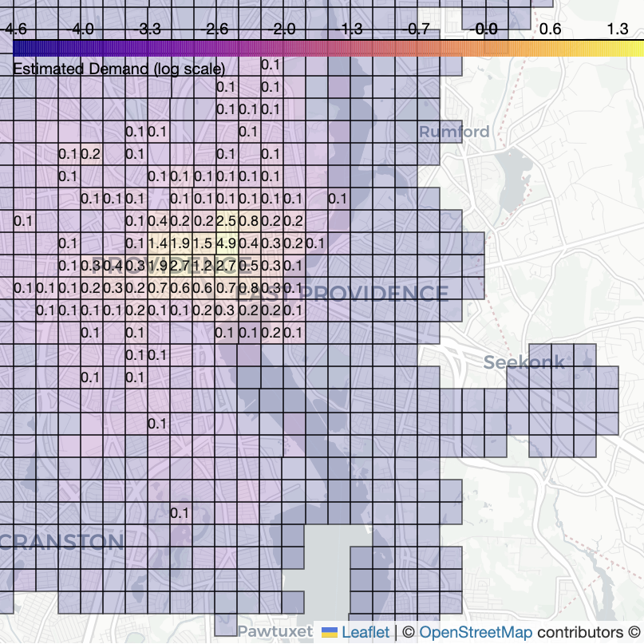Click the 3.3 tick label on the legend

[150, 30]
